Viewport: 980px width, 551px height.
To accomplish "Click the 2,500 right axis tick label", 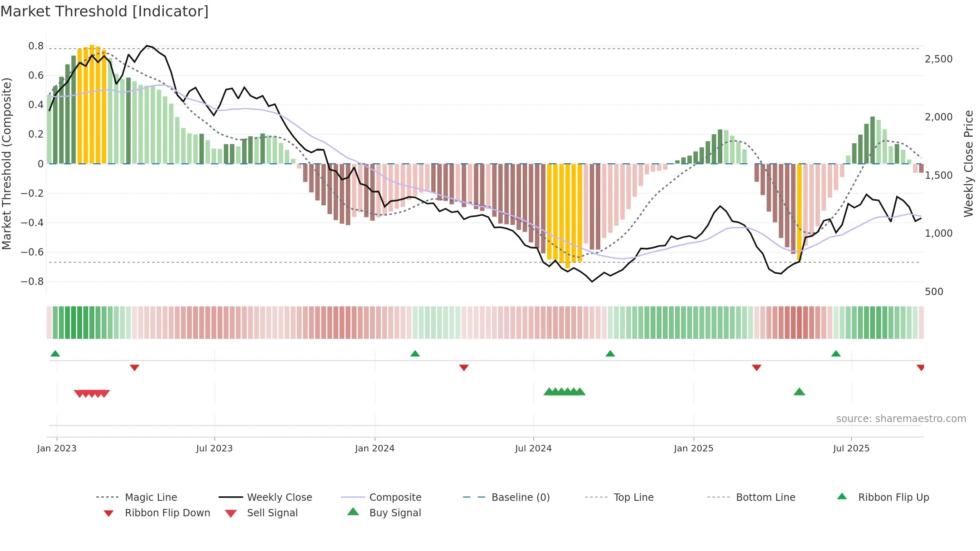I will [938, 59].
